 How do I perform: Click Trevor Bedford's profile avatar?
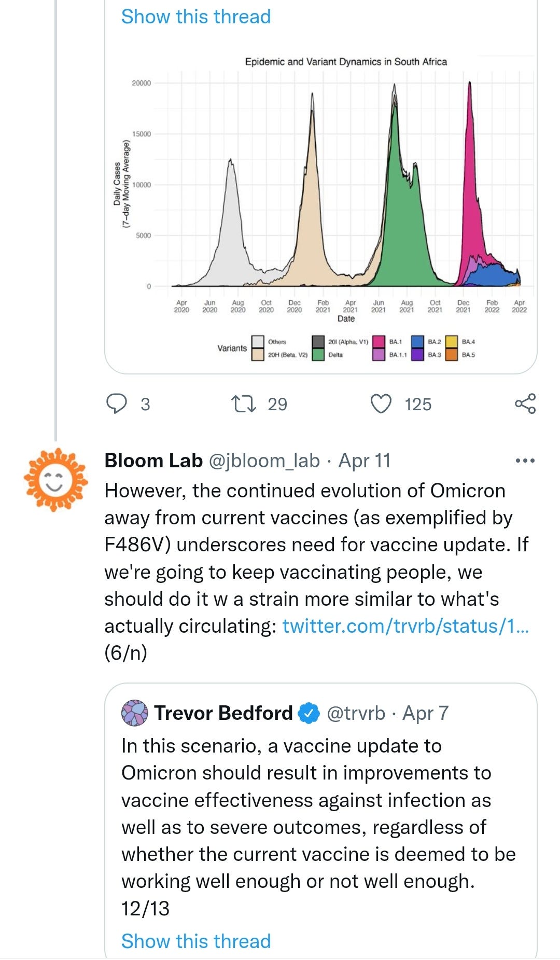pos(135,713)
